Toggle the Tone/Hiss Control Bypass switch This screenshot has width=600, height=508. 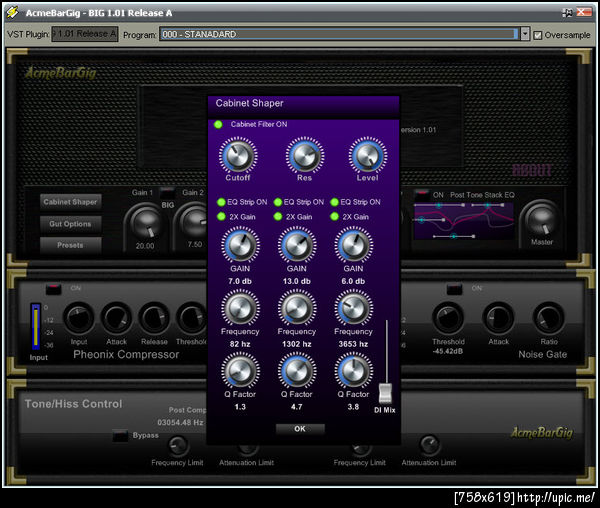(120, 435)
